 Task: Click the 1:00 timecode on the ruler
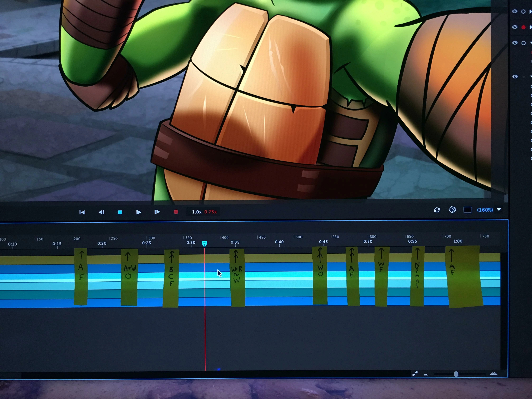(x=458, y=241)
